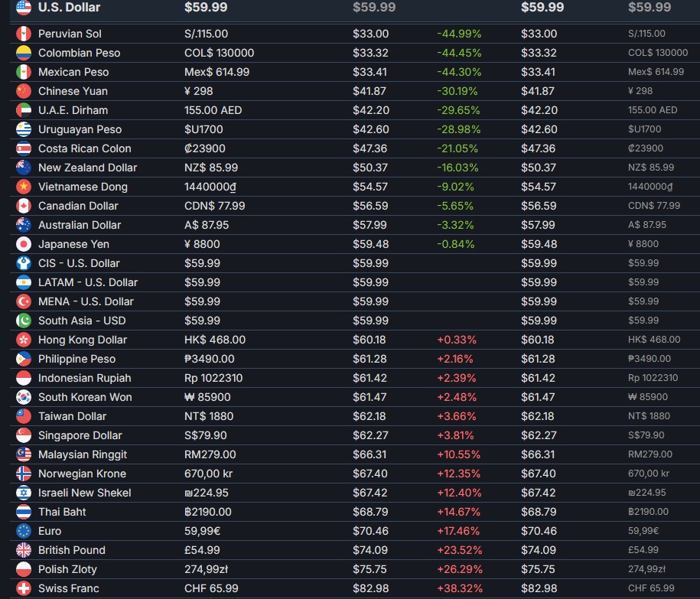Click the U.S. Dollar flag icon
The image size is (700, 599).
[x=24, y=8]
